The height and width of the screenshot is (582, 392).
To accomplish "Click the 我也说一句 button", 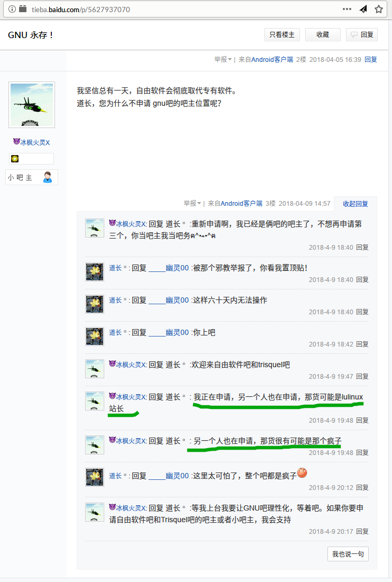I will tap(348, 554).
